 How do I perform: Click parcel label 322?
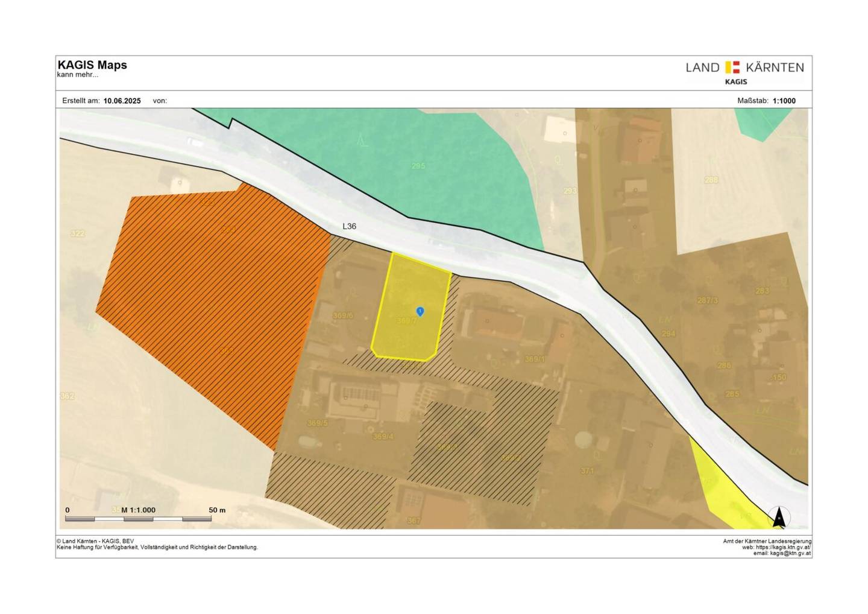77,233
